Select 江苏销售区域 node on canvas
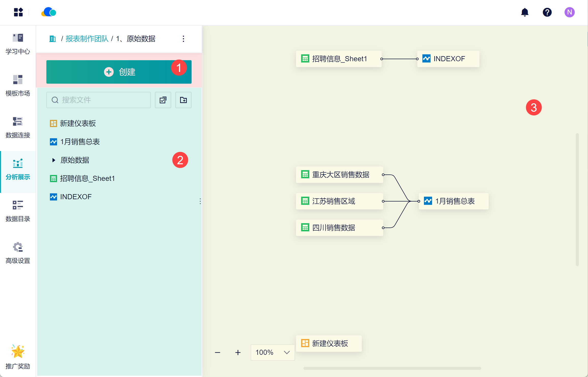Screen dimensions: 588x377 [340, 201]
